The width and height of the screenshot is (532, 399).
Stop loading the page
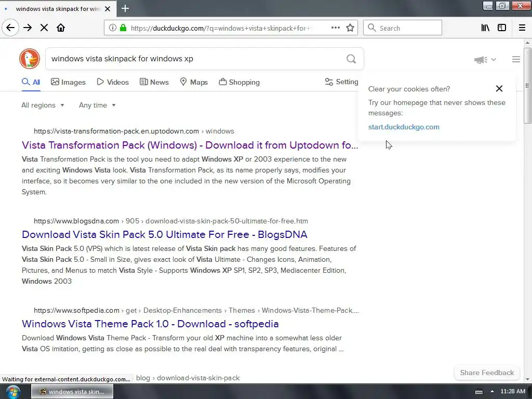click(44, 28)
